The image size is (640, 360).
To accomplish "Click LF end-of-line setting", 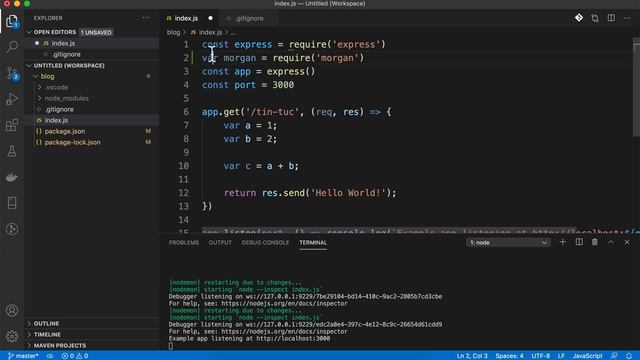I will pyautogui.click(x=561, y=356).
